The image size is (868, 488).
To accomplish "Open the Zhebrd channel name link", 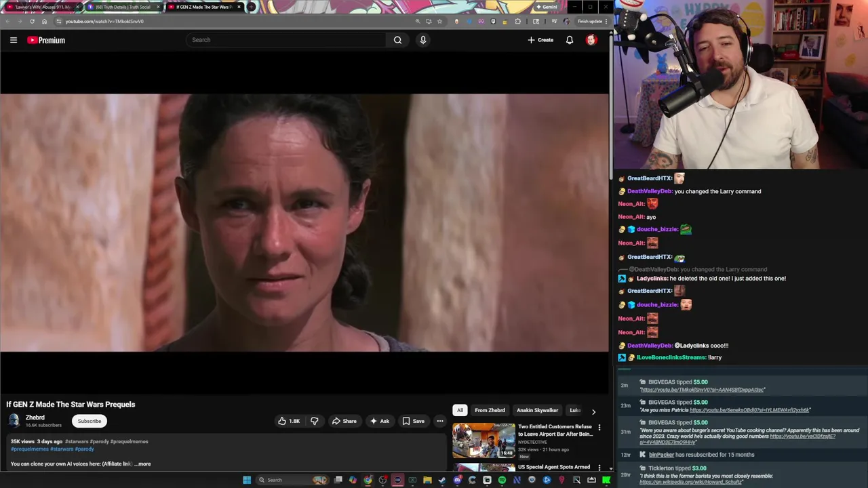I will (x=35, y=418).
